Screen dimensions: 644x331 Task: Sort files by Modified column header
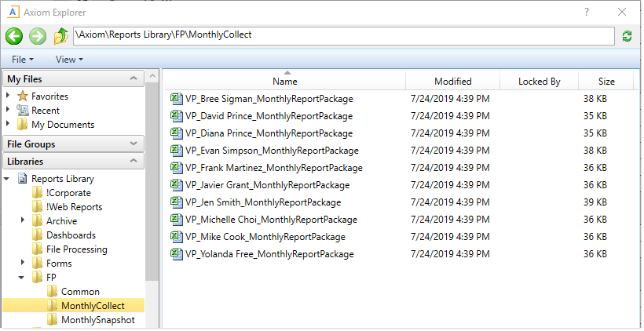(x=452, y=82)
